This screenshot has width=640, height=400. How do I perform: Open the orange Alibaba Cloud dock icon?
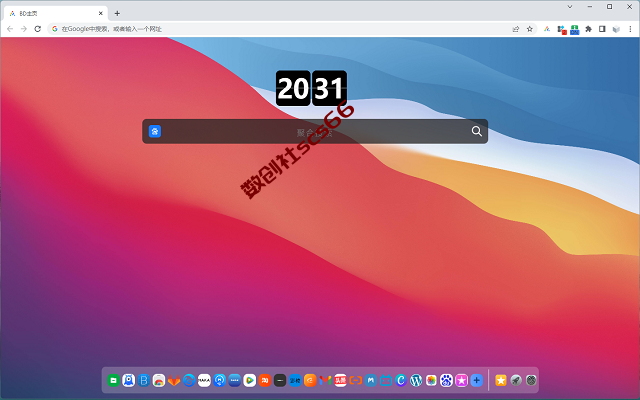[x=310, y=380]
